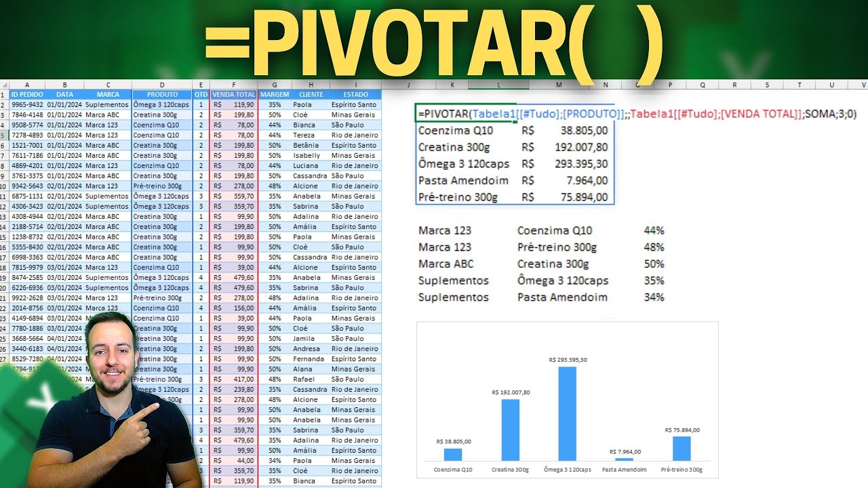Viewport: 868px width, 488px height.
Task: Select the QTD header cell
Action: (201, 95)
